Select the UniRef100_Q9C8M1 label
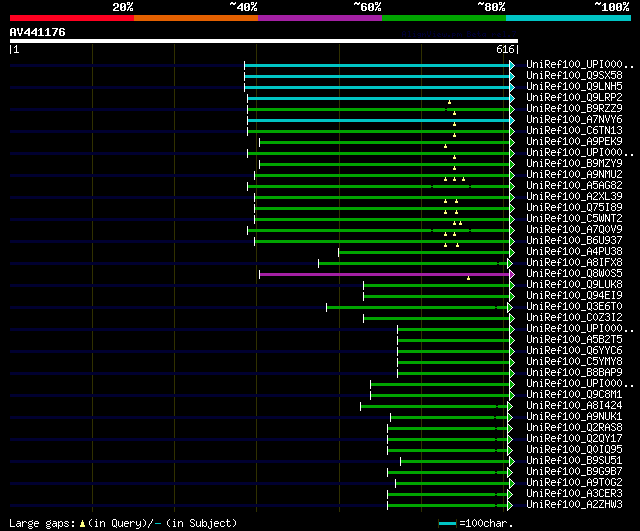The width and height of the screenshot is (640, 531). coord(574,395)
